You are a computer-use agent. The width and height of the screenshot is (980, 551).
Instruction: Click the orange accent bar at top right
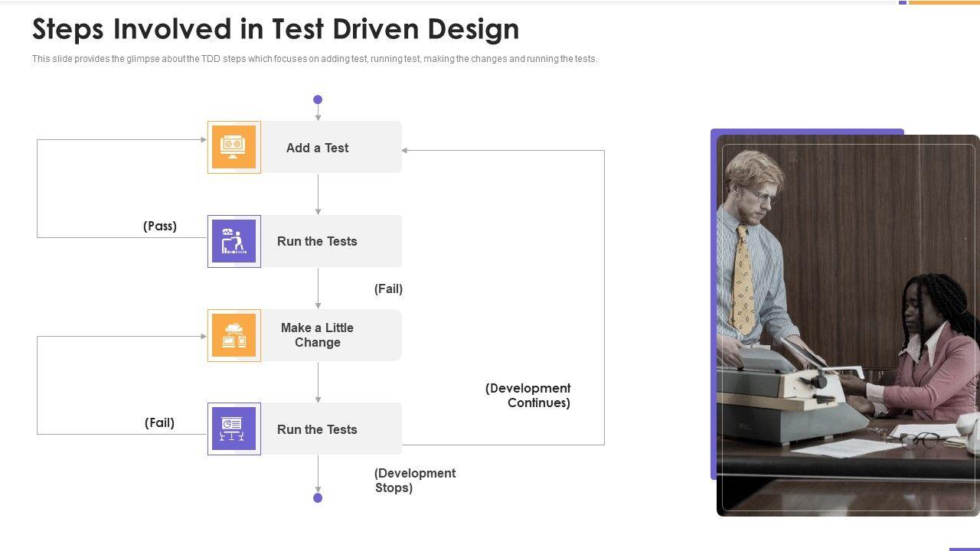coord(943,2)
